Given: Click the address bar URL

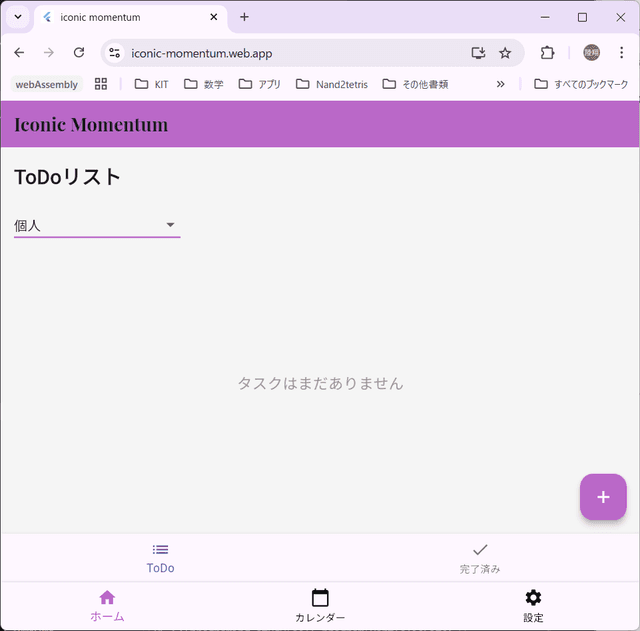Looking at the screenshot, I should pos(202,53).
